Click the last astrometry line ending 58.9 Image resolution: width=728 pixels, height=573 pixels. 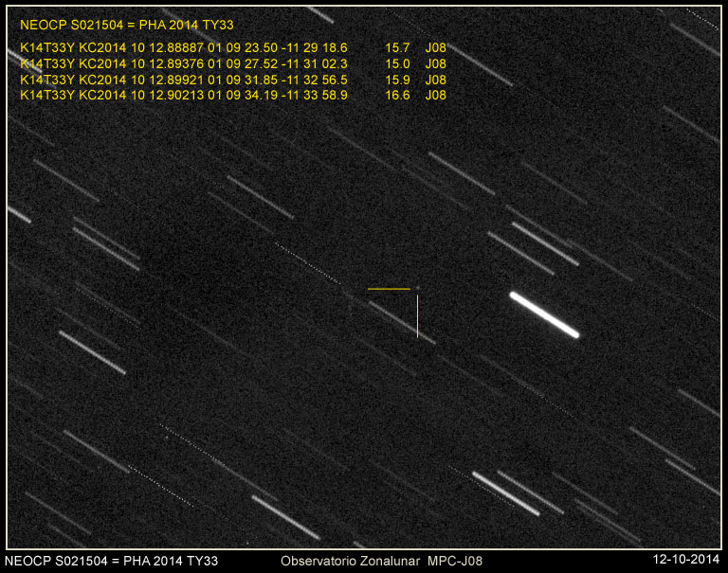(x=184, y=95)
